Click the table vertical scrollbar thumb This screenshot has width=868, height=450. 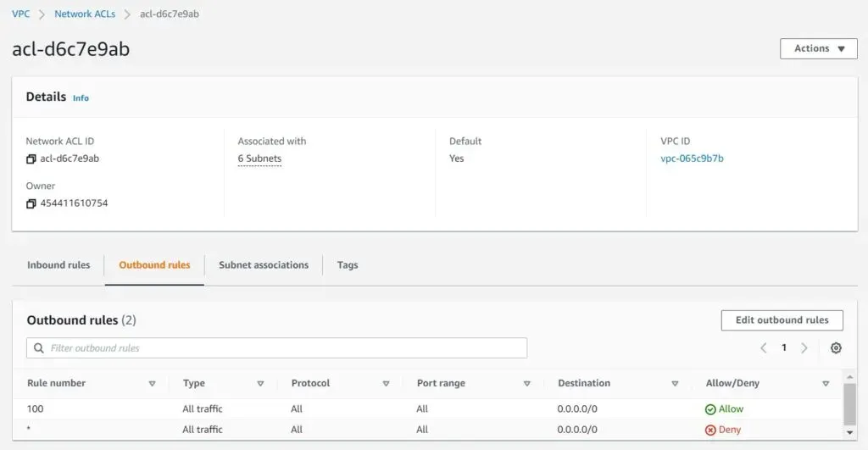coord(849,403)
